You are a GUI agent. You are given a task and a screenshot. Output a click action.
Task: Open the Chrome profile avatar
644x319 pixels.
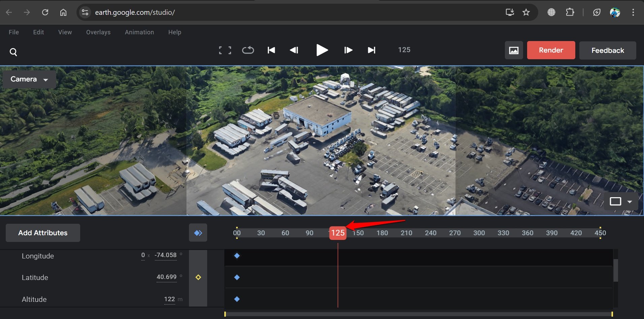615,12
